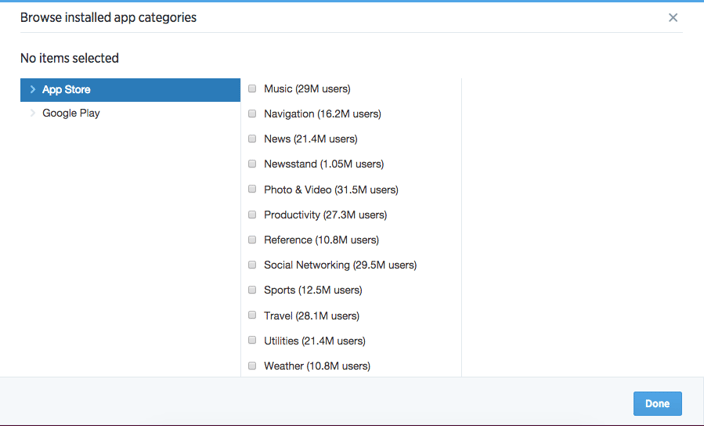
Task: Click the 'Social Networking (29.5M users)' label
Action: point(340,265)
